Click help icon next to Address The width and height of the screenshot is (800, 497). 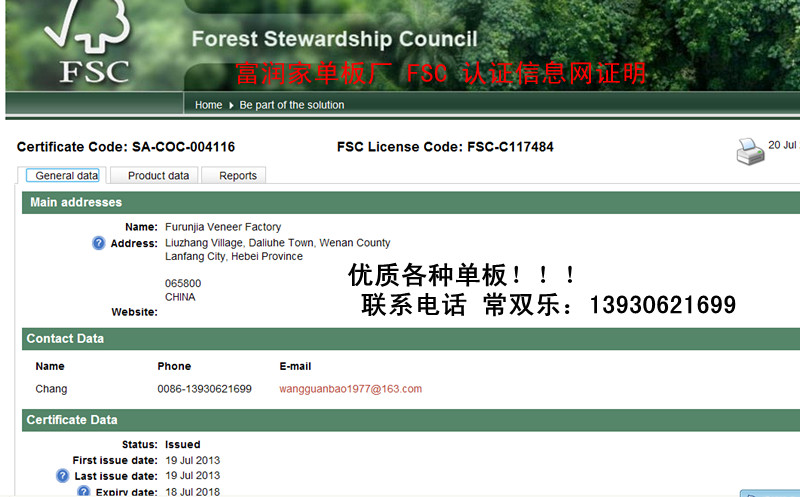pos(99,243)
